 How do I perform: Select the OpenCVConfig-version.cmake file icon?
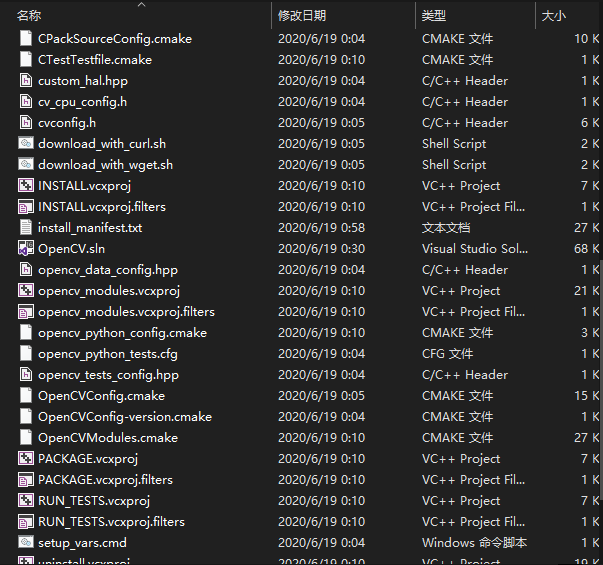(26, 417)
